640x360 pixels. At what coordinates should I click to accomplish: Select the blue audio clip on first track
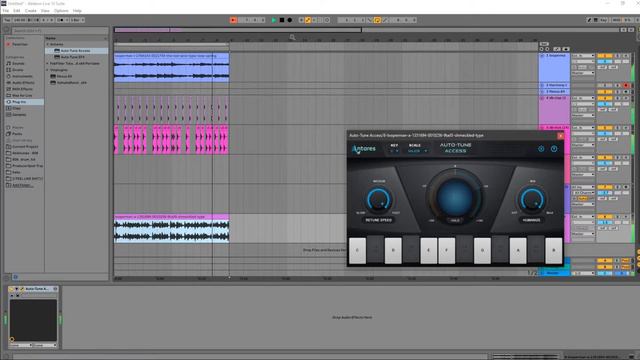point(171,68)
